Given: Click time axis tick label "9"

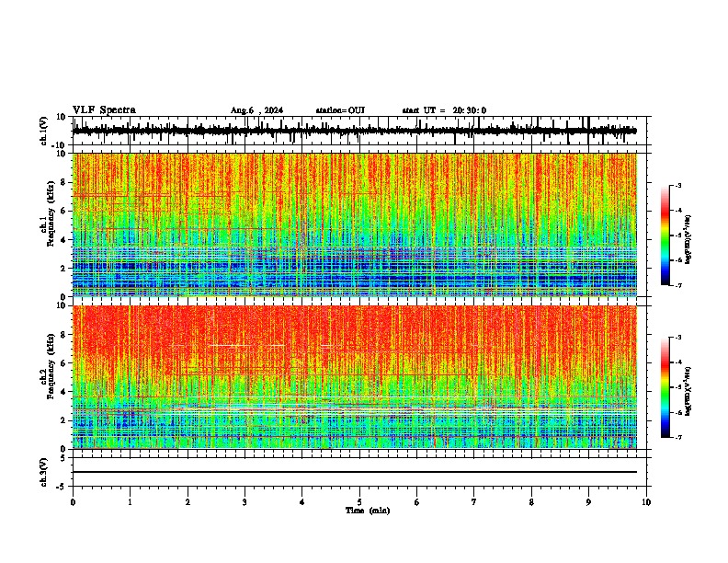Looking at the screenshot, I should (x=588, y=502).
